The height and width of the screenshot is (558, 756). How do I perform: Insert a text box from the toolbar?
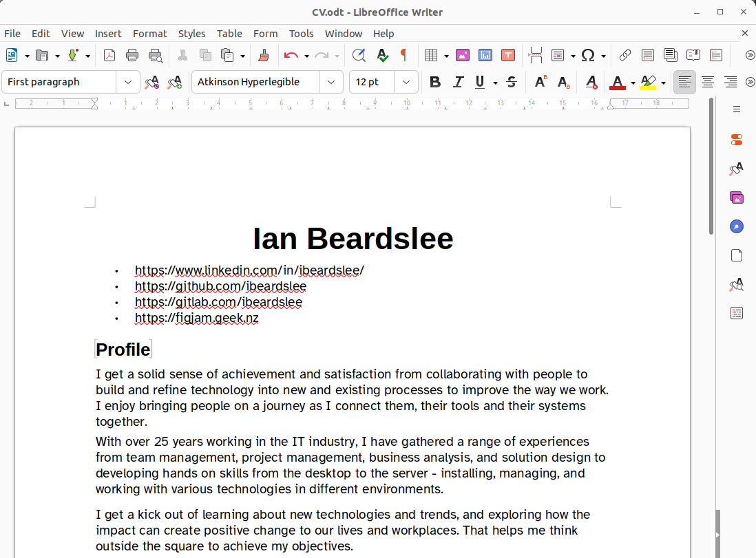point(508,55)
